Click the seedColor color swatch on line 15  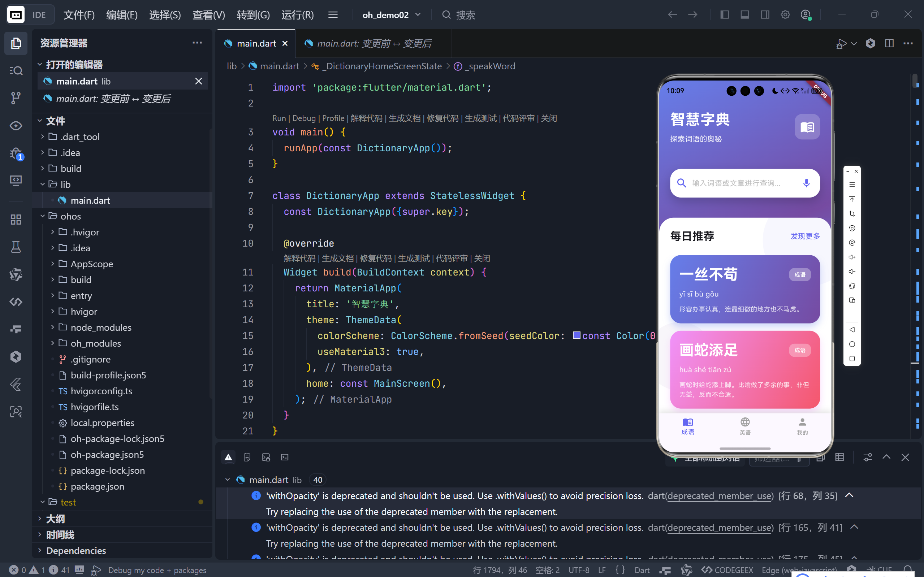click(576, 335)
